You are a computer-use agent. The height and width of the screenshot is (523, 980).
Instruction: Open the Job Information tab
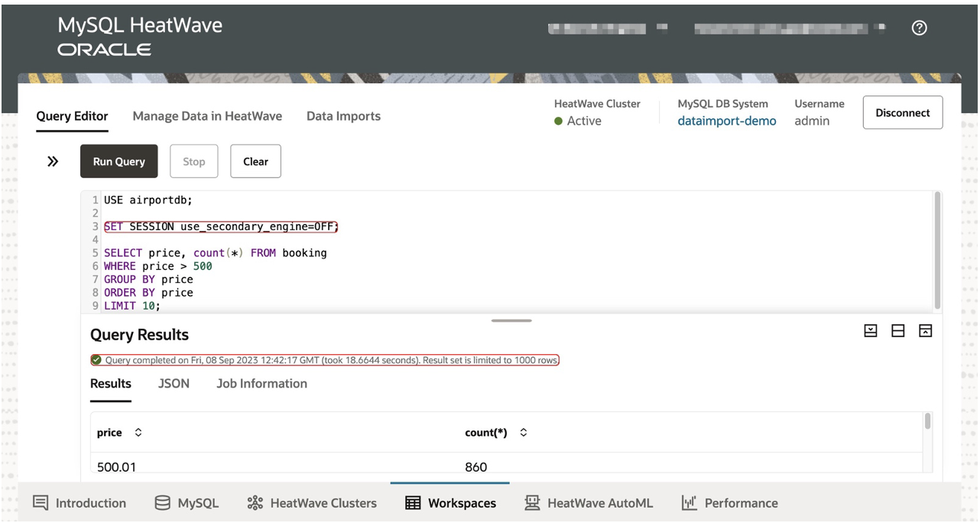point(261,383)
